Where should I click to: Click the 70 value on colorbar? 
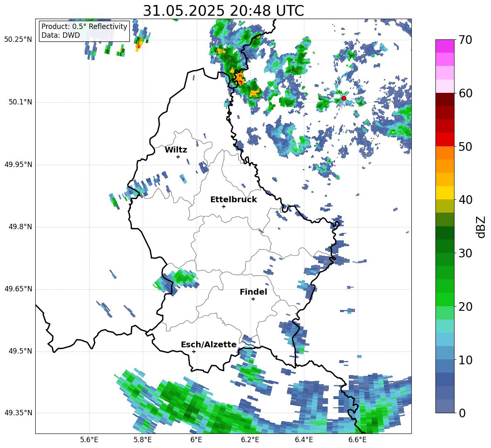coord(465,40)
